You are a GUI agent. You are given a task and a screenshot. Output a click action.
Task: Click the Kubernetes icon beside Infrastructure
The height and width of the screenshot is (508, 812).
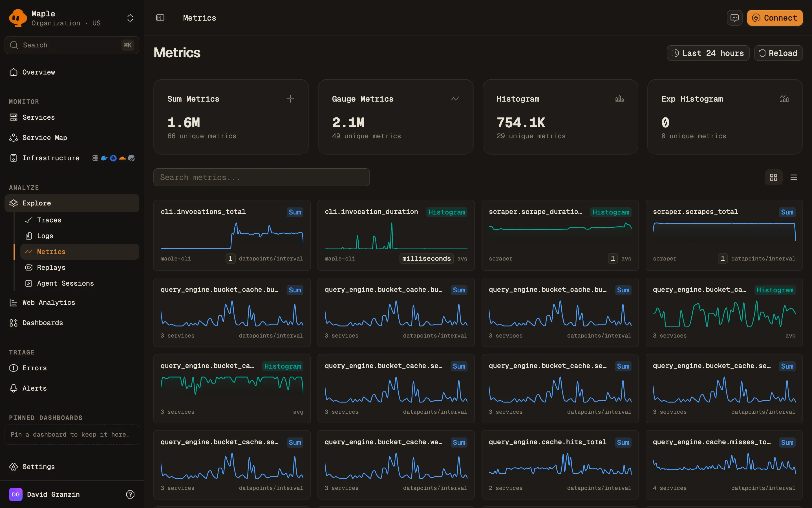(113, 158)
